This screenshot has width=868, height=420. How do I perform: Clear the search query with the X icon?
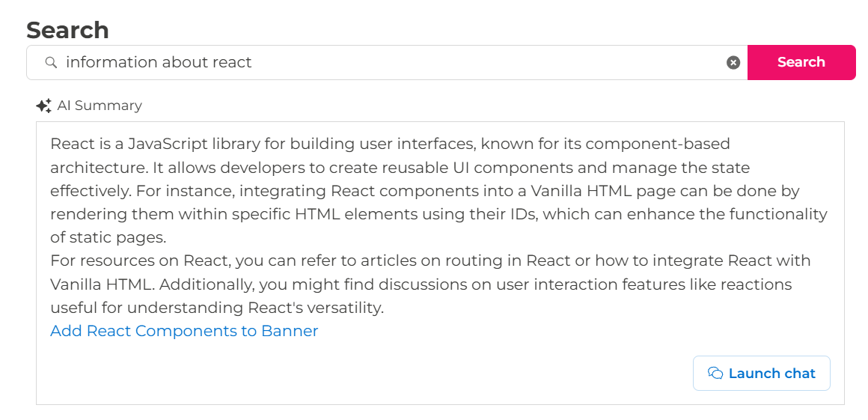coord(733,63)
